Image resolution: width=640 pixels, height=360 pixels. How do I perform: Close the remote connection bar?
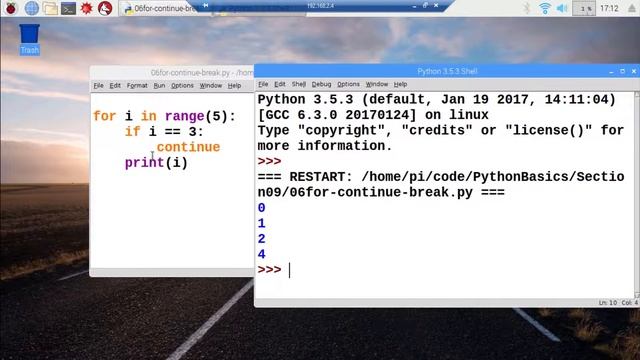(436, 5)
